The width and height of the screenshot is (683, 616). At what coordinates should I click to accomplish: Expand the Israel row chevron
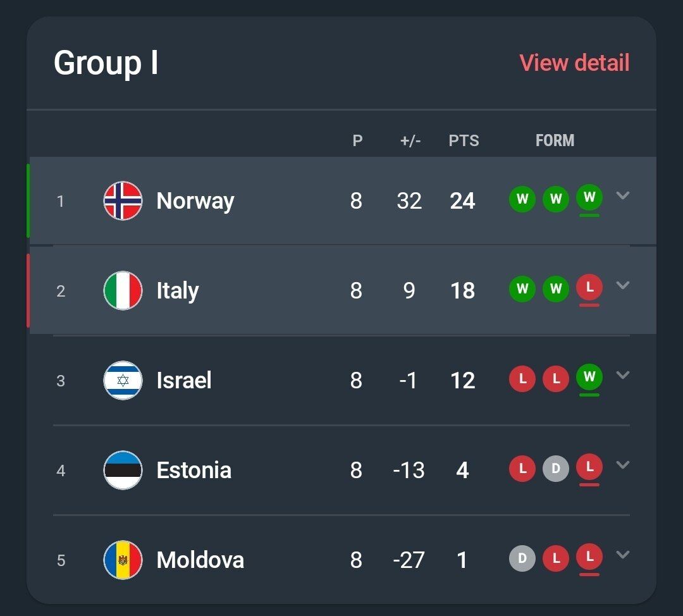[x=623, y=375]
